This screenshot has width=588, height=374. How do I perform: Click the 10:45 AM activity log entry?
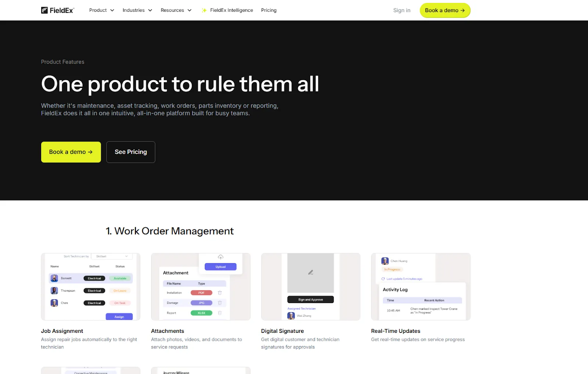pos(422,311)
